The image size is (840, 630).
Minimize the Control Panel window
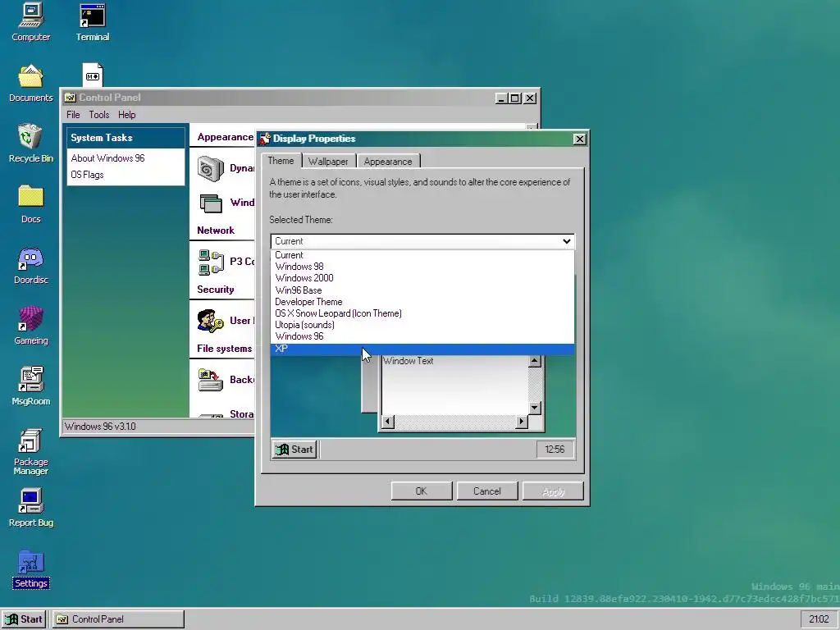pyautogui.click(x=501, y=98)
